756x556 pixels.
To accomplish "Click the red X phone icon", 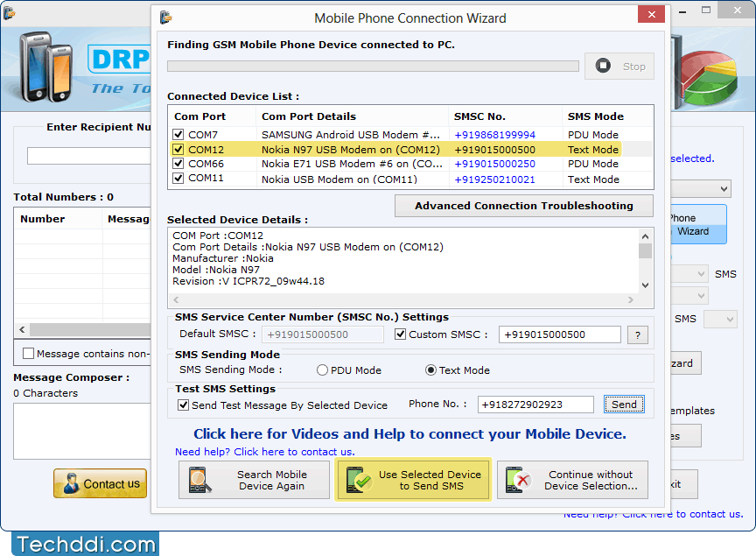I will click(x=517, y=480).
